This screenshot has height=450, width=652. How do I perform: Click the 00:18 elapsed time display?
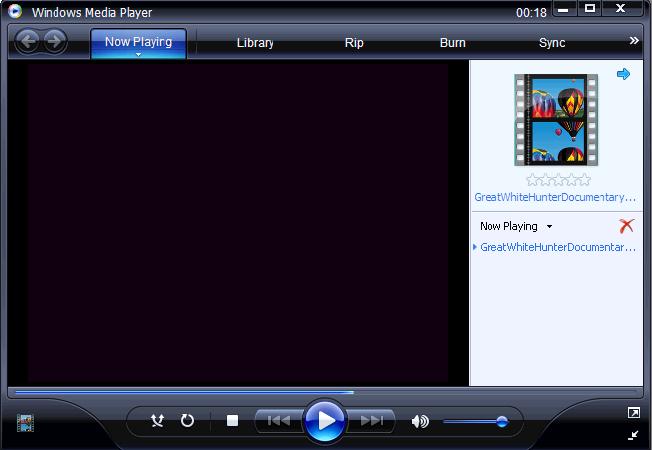pyautogui.click(x=531, y=13)
